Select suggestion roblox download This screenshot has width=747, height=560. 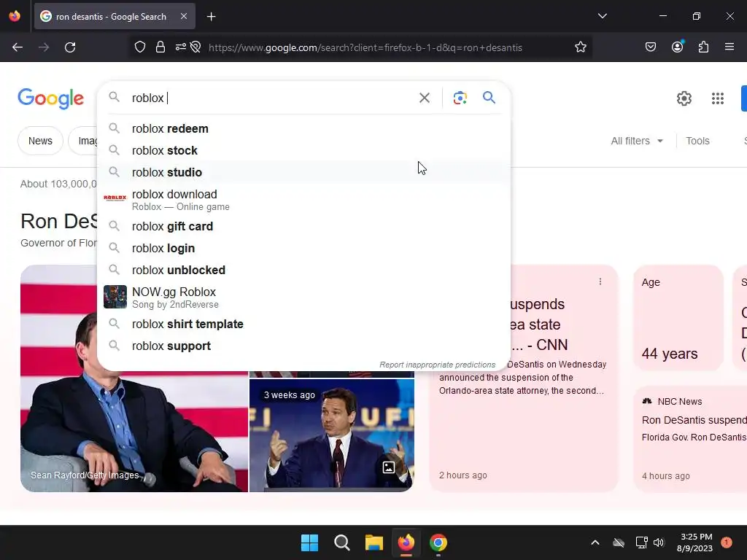[x=303, y=200]
